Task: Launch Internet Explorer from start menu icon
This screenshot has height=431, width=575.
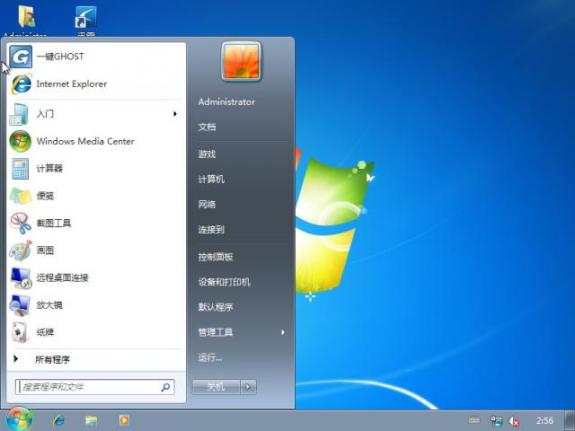Action: point(21,84)
